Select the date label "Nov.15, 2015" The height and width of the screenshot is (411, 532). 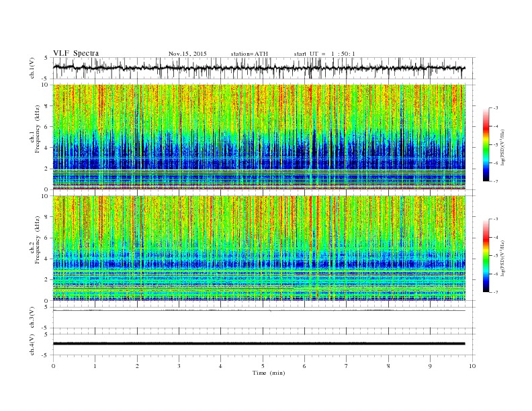click(187, 54)
